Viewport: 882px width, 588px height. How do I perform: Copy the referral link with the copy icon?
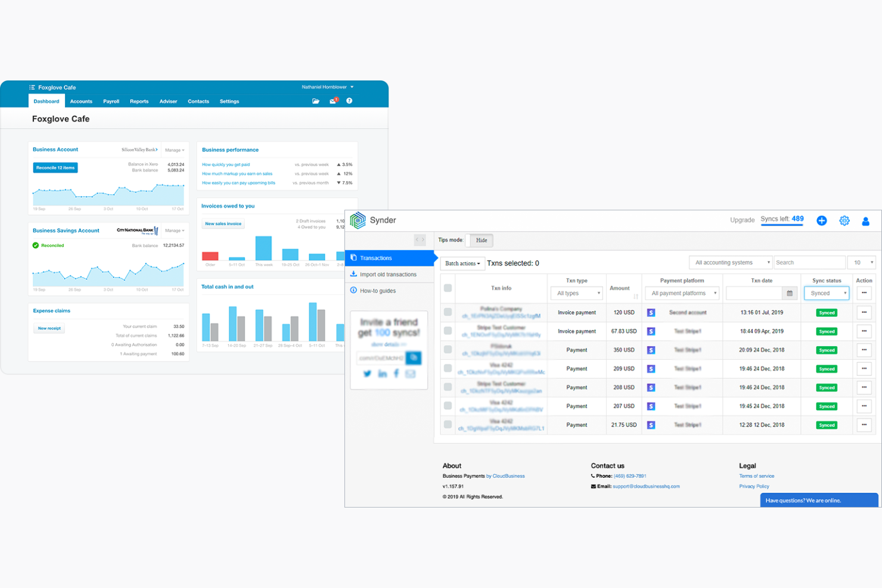[413, 358]
